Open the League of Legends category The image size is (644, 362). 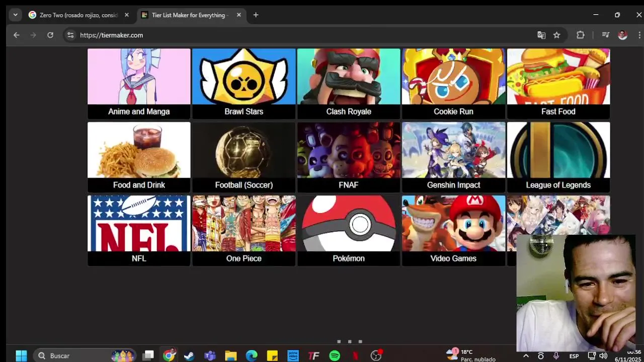click(558, 157)
